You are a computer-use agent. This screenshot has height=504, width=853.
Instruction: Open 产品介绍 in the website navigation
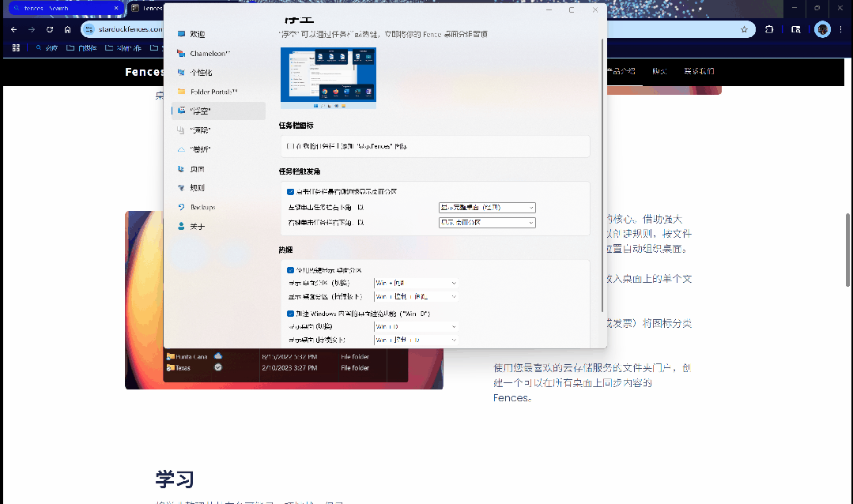pyautogui.click(x=621, y=71)
